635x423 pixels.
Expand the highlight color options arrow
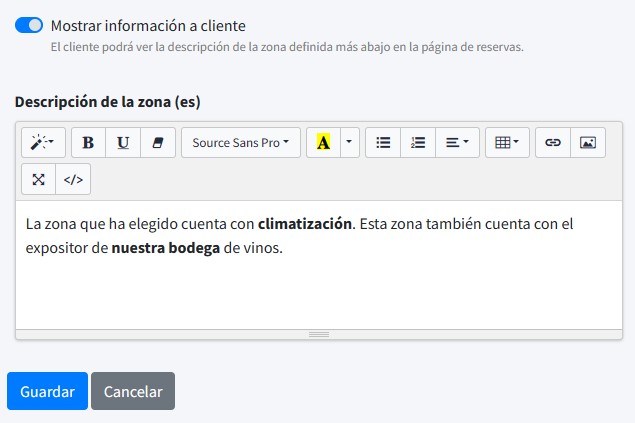[348, 143]
